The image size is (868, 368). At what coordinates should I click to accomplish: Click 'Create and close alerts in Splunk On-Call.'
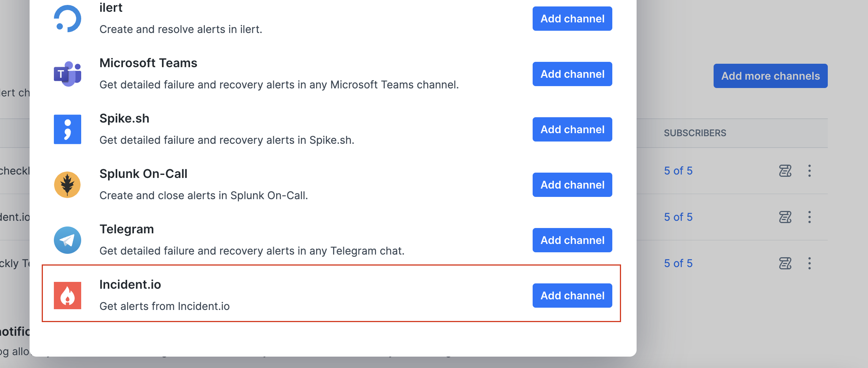point(204,195)
